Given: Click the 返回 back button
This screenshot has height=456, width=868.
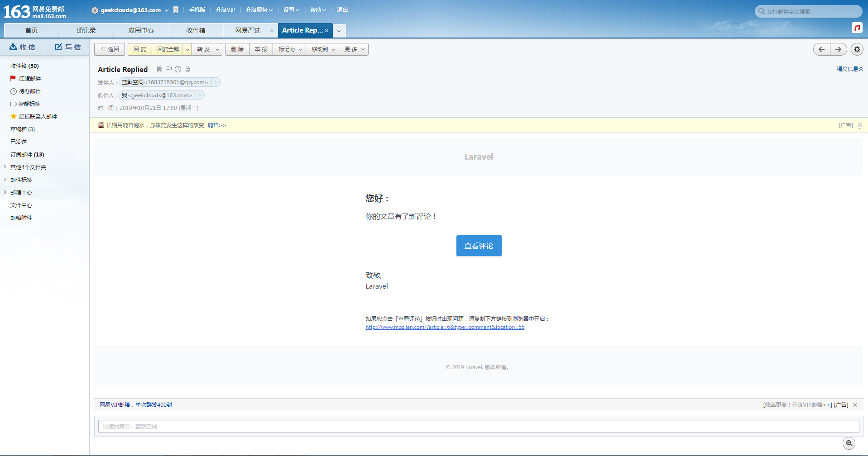Looking at the screenshot, I should point(110,49).
